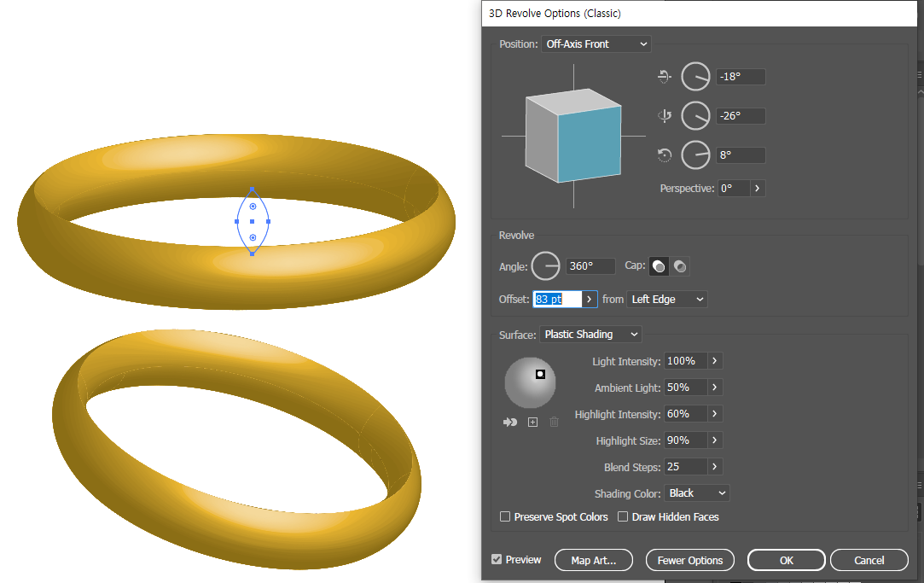Click the Y rotation -26° field
This screenshot has height=583, width=924.
[741, 116]
